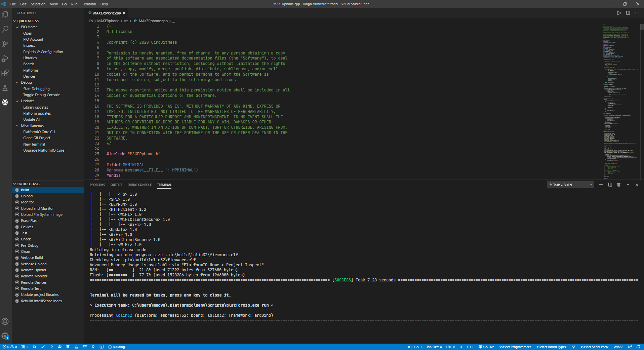
Task: Split the editor right
Action: tap(628, 13)
